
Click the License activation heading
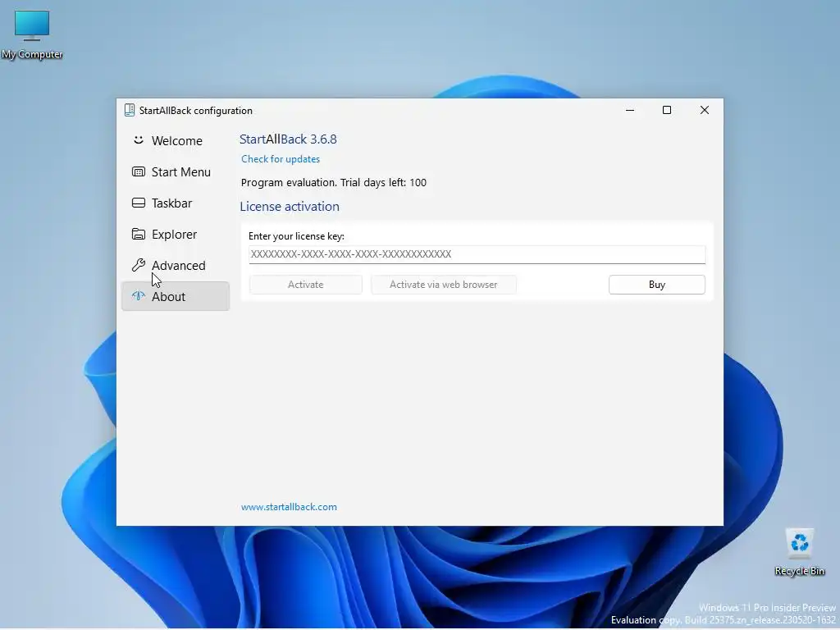tap(290, 206)
